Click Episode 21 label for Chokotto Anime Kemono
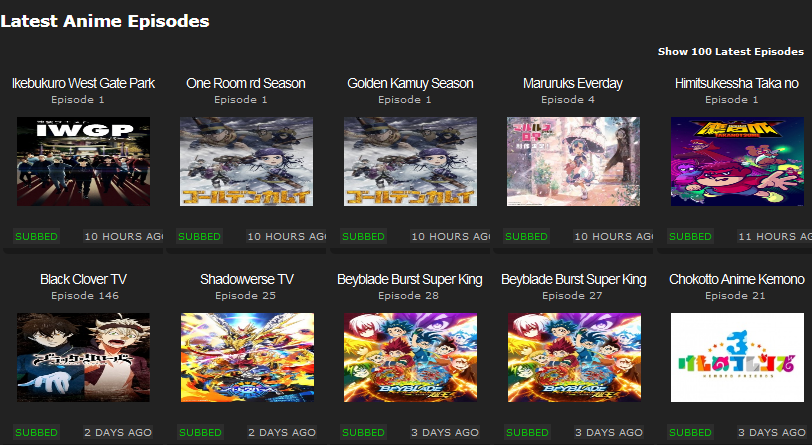The width and height of the screenshot is (812, 445). tap(735, 295)
